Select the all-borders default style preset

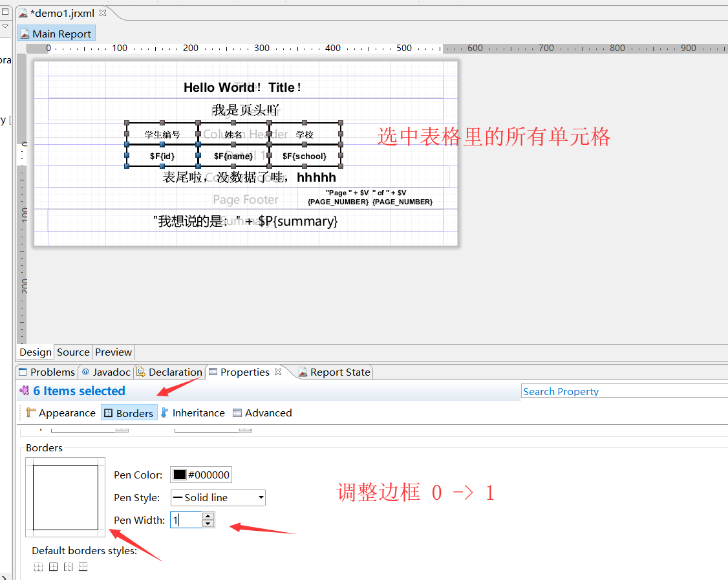53,566
